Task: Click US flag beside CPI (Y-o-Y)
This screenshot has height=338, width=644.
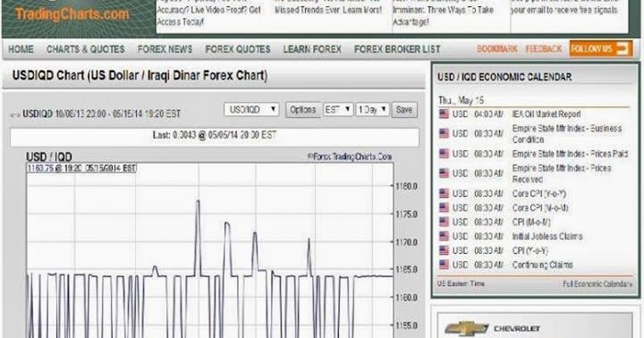Action: tap(444, 250)
